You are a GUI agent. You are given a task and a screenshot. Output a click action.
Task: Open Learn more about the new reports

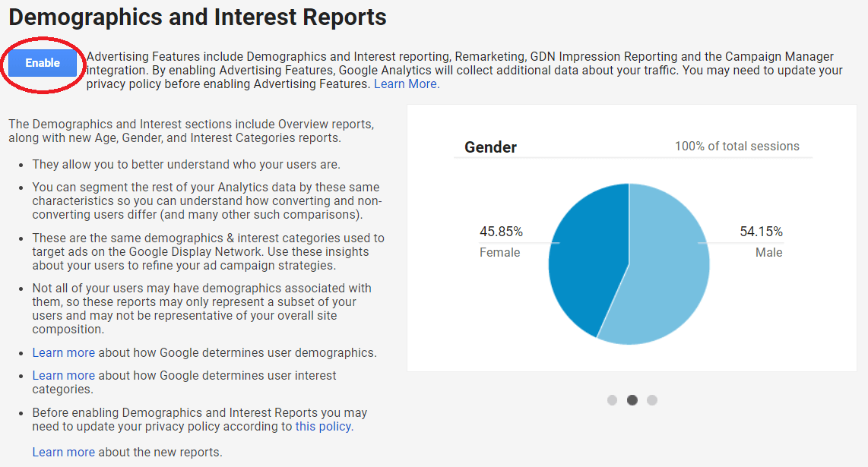(x=63, y=452)
